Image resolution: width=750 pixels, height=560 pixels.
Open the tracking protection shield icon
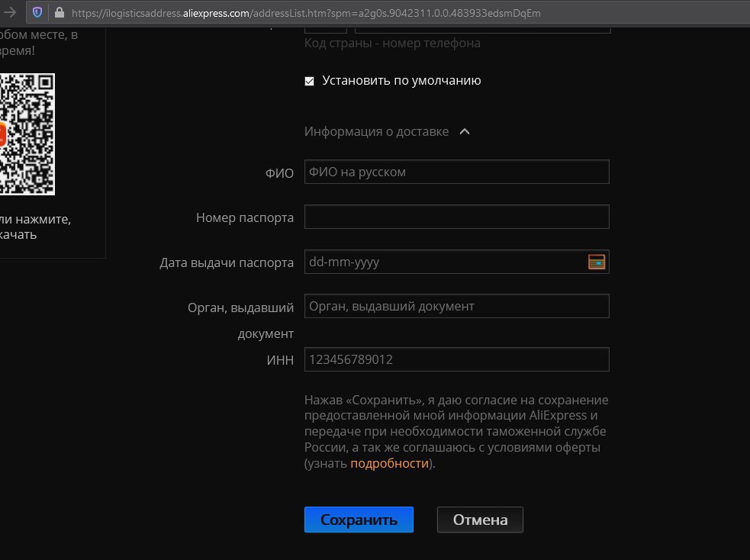(37, 12)
